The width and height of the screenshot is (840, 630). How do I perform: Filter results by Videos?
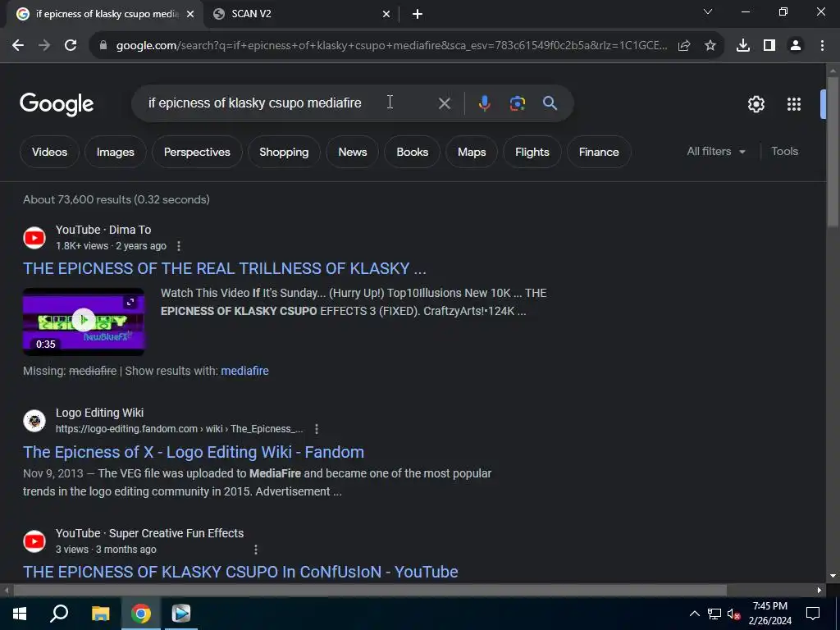[x=50, y=152]
